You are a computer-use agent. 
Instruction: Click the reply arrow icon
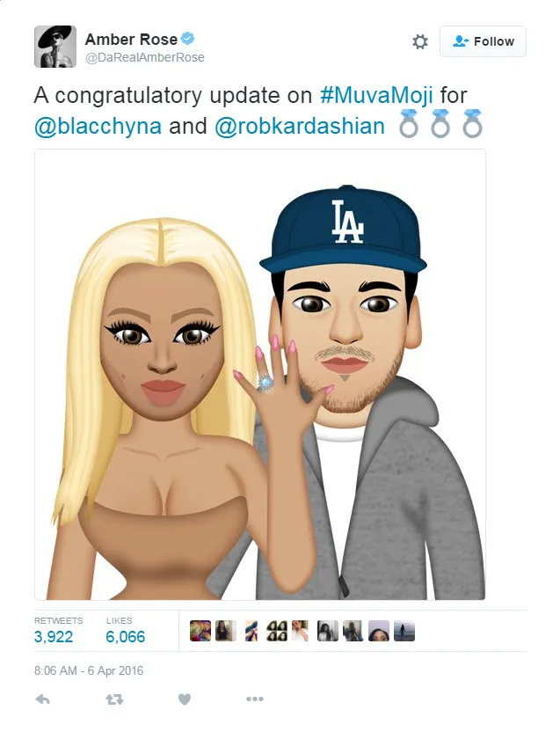[x=42, y=699]
